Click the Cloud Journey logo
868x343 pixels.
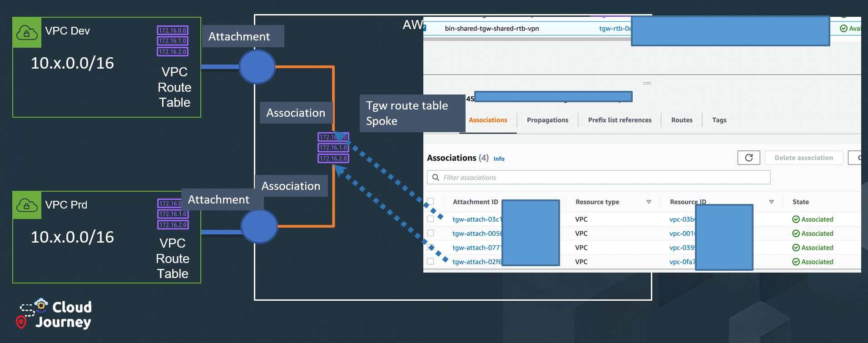[55, 314]
